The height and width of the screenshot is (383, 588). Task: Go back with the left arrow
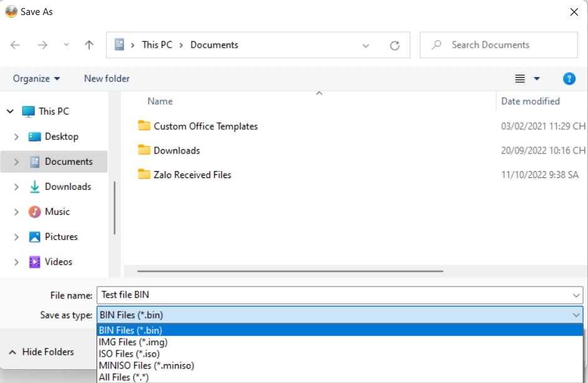pyautogui.click(x=15, y=45)
